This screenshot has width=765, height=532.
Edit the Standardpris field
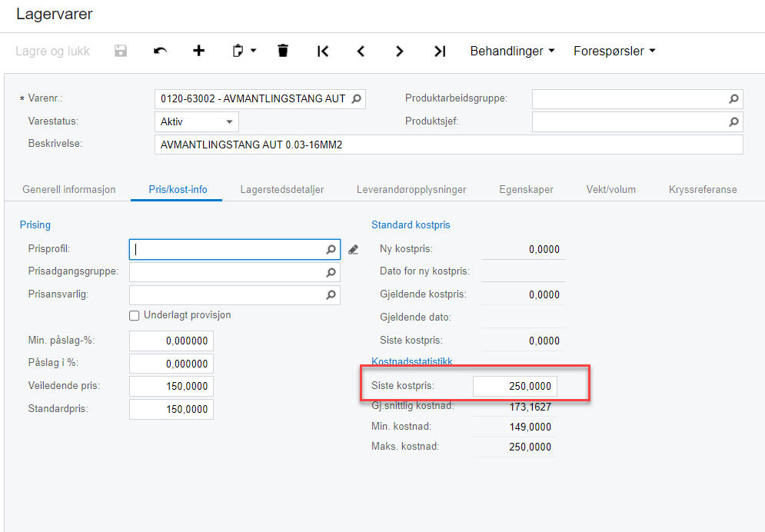[x=171, y=409]
